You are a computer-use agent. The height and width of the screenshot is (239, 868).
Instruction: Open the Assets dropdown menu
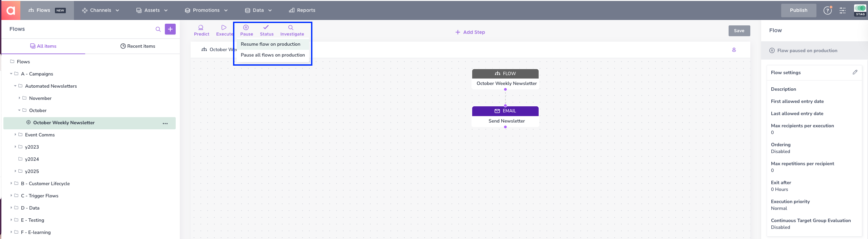(152, 10)
